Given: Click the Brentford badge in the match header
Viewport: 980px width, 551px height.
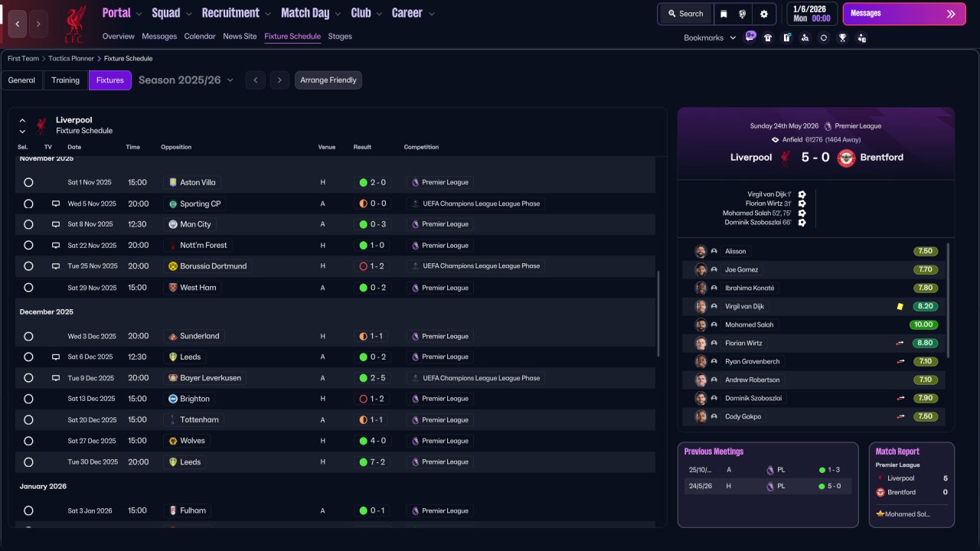Looking at the screenshot, I should (x=846, y=158).
